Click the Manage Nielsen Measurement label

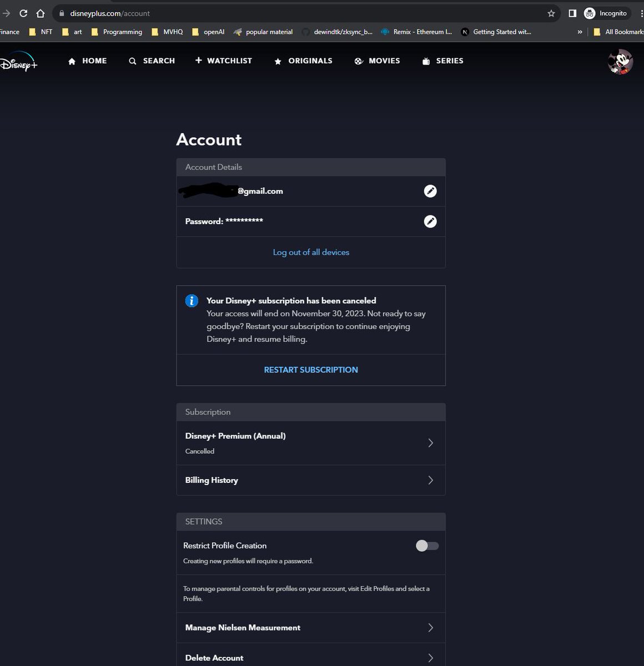tap(243, 628)
